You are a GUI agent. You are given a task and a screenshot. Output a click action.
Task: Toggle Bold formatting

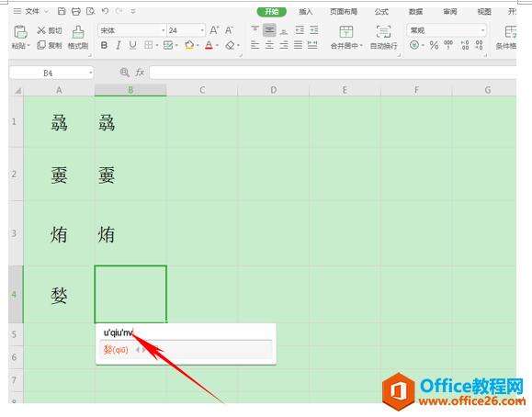[104, 45]
